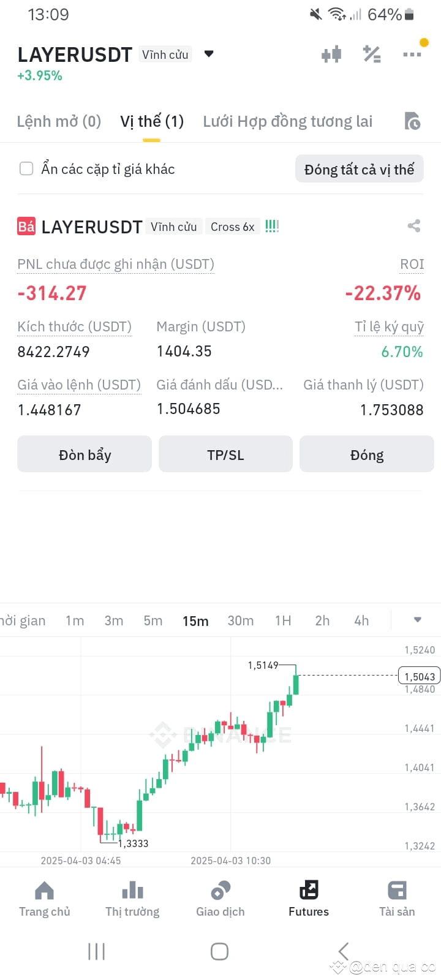The image size is (441, 980).
Task: Expand the LAYERUSDT pair selector arrow
Action: tap(209, 54)
